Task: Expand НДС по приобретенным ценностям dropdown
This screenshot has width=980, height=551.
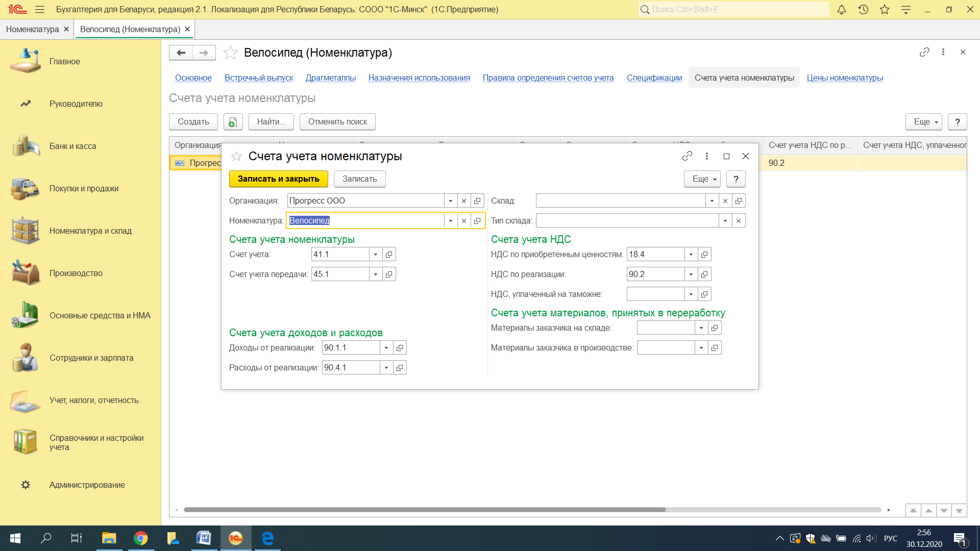Action: pyautogui.click(x=691, y=254)
